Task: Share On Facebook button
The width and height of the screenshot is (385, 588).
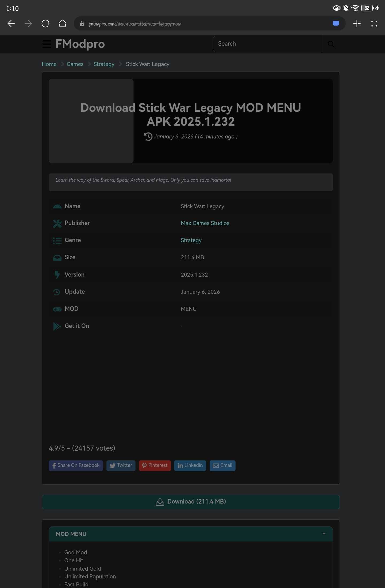Action: [76, 465]
